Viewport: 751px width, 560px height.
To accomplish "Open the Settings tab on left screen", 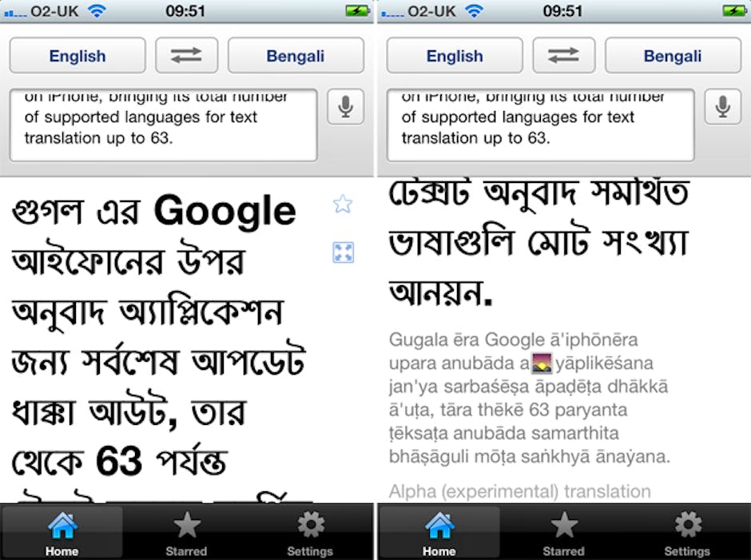I will (310, 533).
